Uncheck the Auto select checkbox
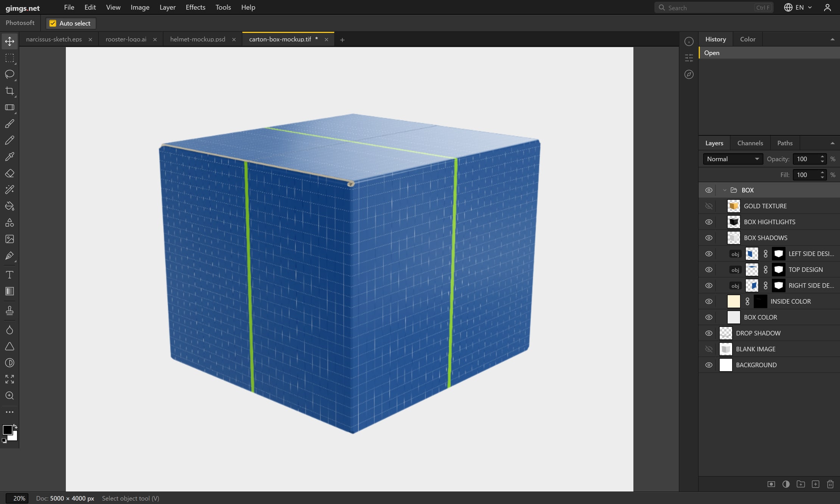This screenshot has height=504, width=840. [x=53, y=23]
